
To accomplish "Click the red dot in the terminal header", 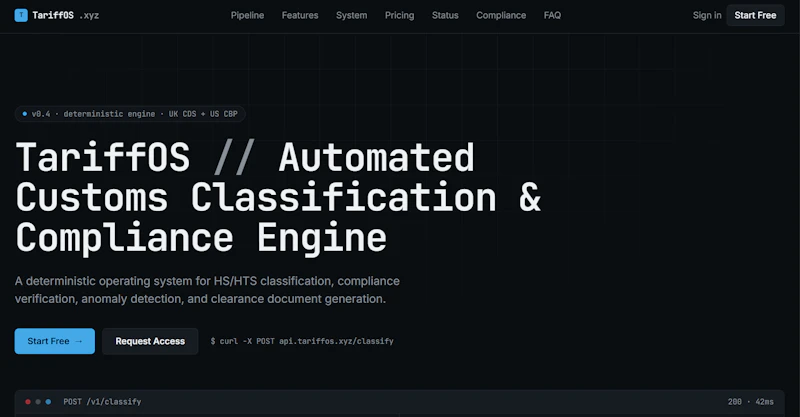I will [28, 402].
